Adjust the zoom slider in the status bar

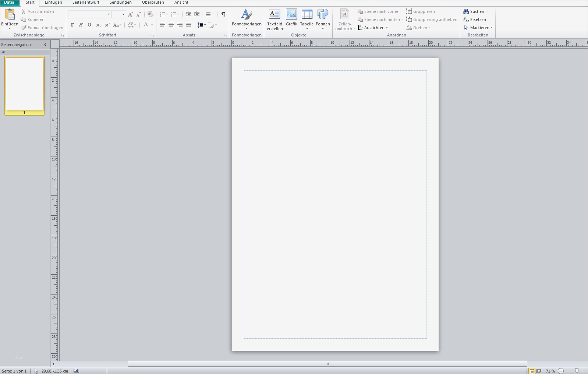click(576, 371)
